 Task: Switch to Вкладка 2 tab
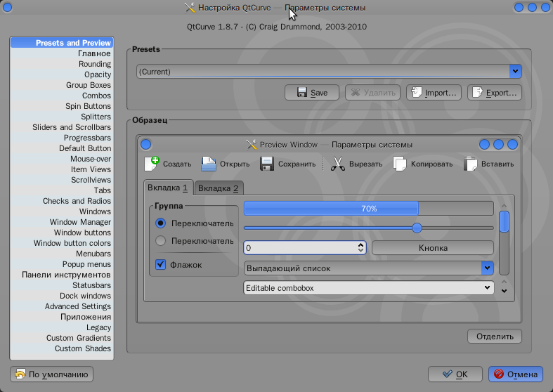click(x=219, y=188)
